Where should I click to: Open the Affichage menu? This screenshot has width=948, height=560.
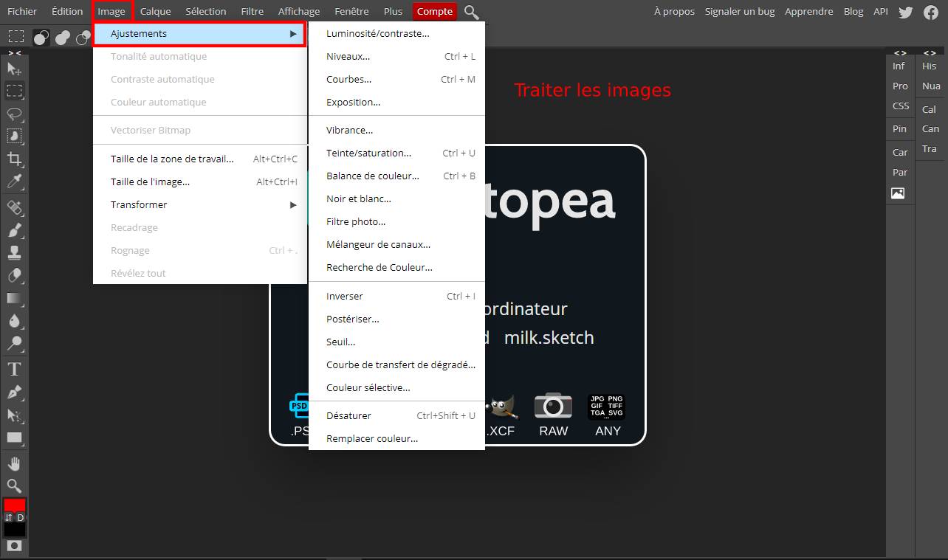click(x=299, y=11)
